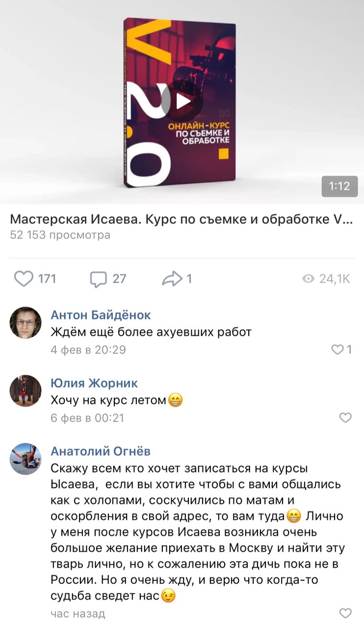This screenshot has width=364, height=628.
Task: Open the profile name Анатолий Огнёв
Action: [101, 451]
